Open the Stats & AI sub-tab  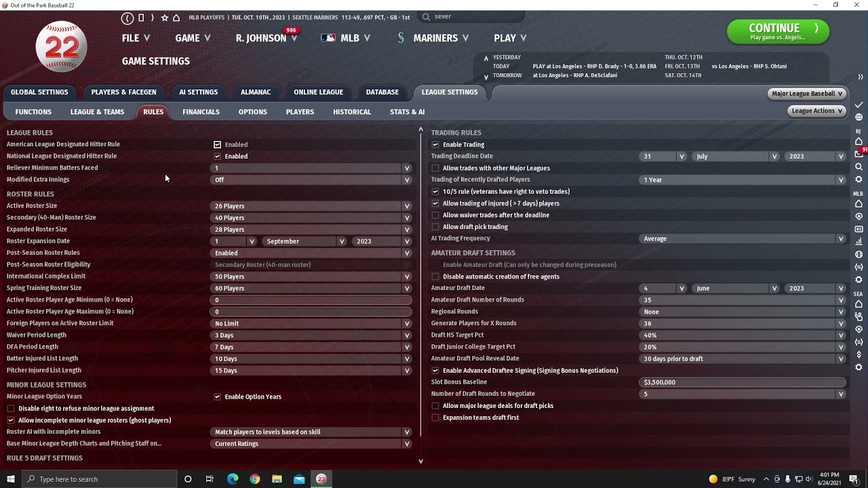point(407,112)
